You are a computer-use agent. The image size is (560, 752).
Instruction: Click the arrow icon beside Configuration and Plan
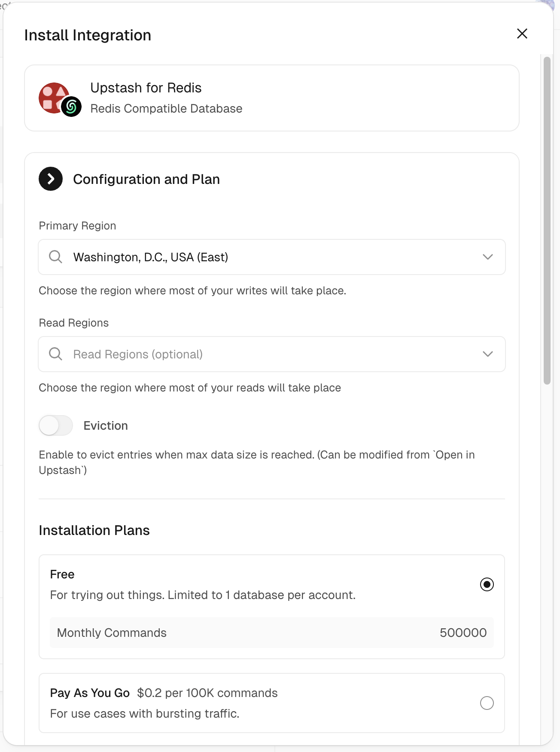(50, 179)
